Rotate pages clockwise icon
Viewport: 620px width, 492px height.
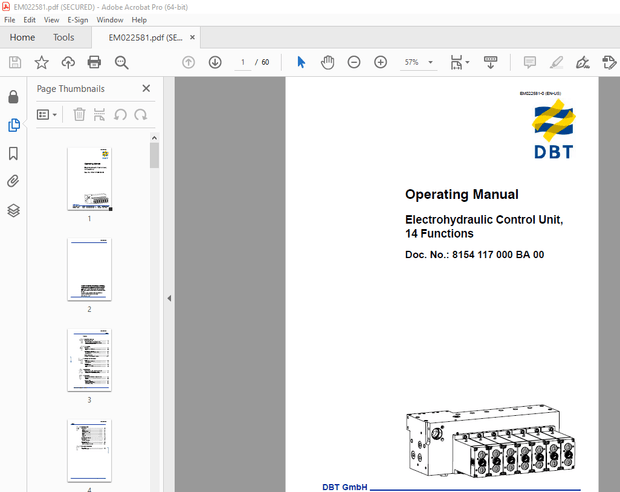140,115
